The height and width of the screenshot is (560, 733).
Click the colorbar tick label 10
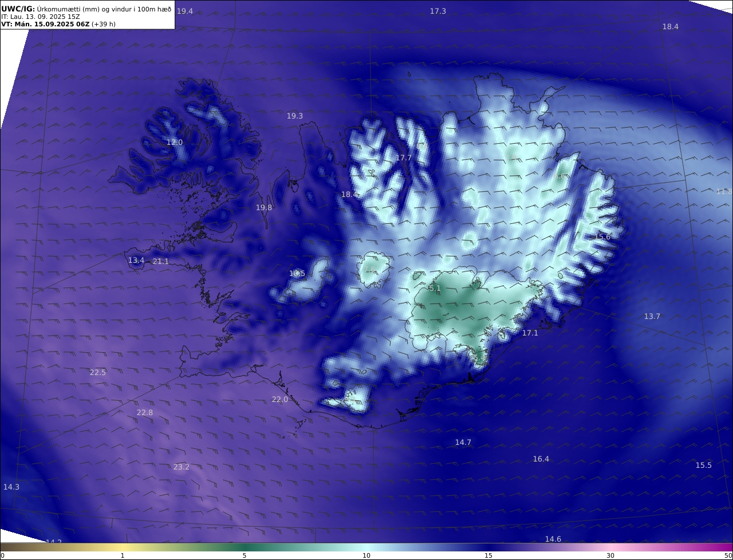click(x=366, y=555)
